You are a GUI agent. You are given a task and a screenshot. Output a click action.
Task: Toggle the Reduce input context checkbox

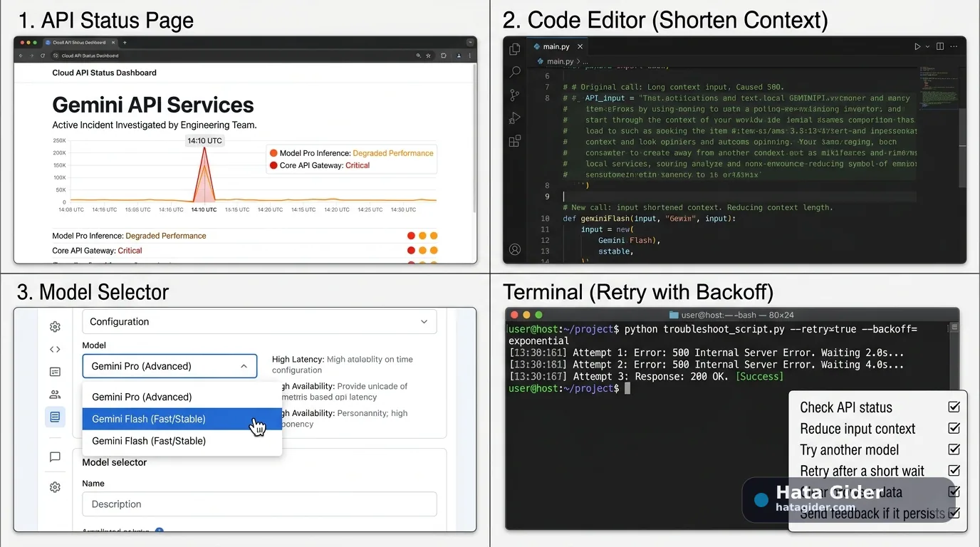coord(954,429)
